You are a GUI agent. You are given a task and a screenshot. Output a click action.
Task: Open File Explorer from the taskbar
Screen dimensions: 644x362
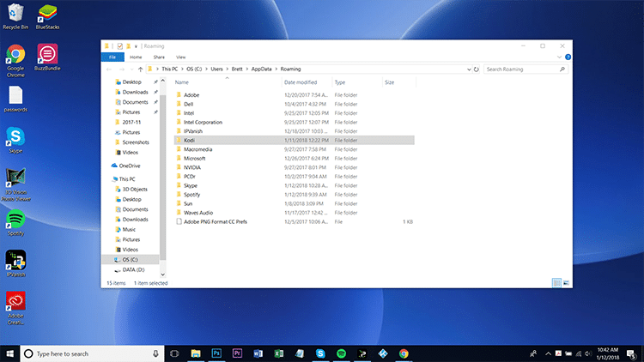point(196,353)
